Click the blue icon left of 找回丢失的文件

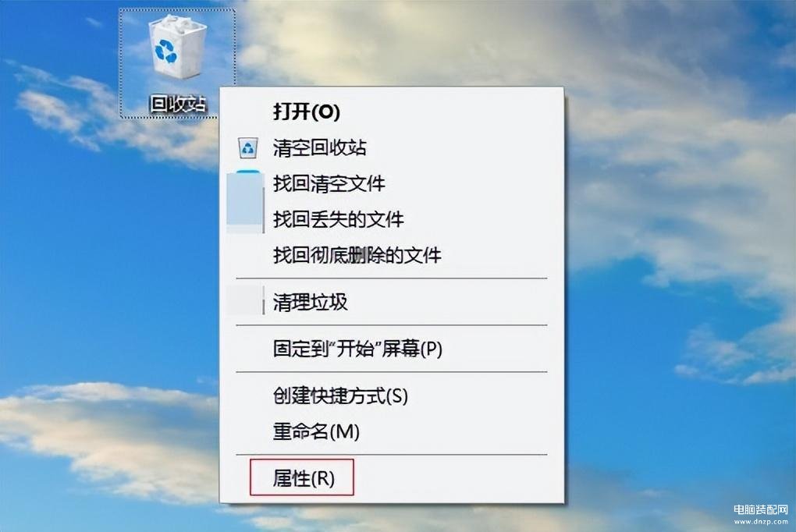coord(245,201)
